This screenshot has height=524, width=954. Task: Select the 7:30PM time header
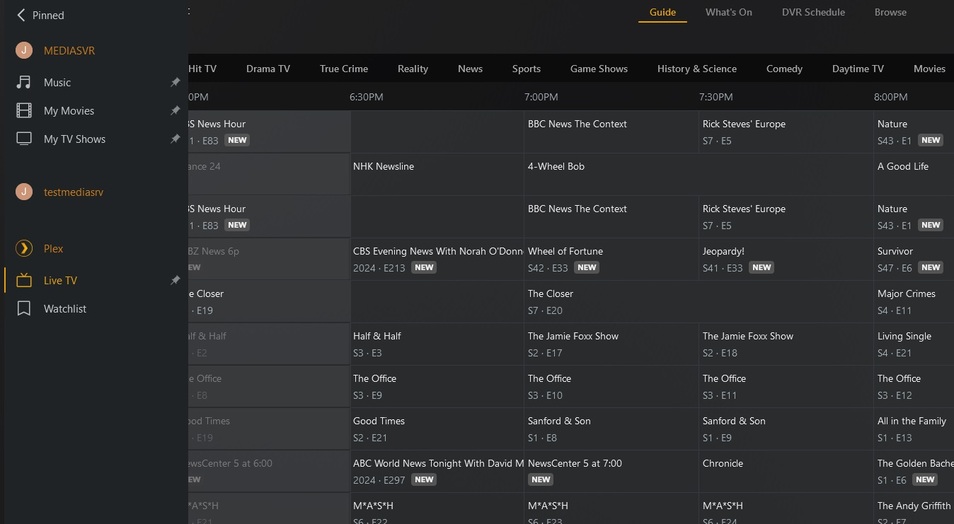716,97
